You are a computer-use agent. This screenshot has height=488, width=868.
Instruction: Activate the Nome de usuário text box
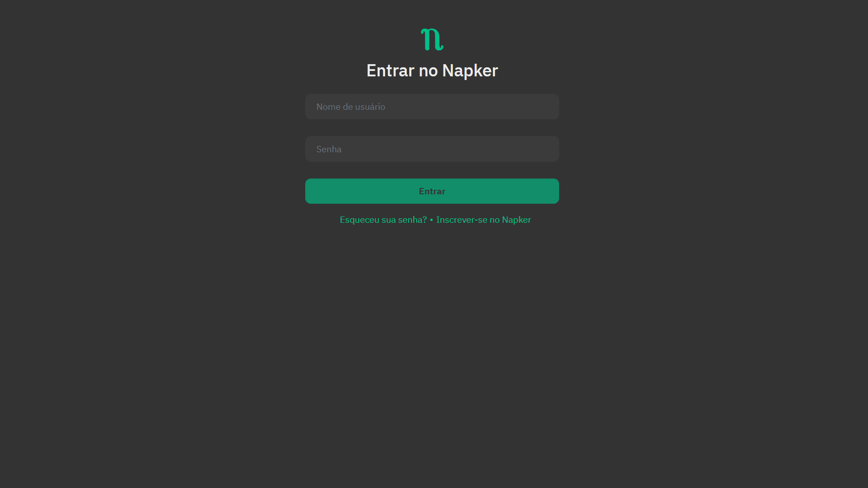432,107
